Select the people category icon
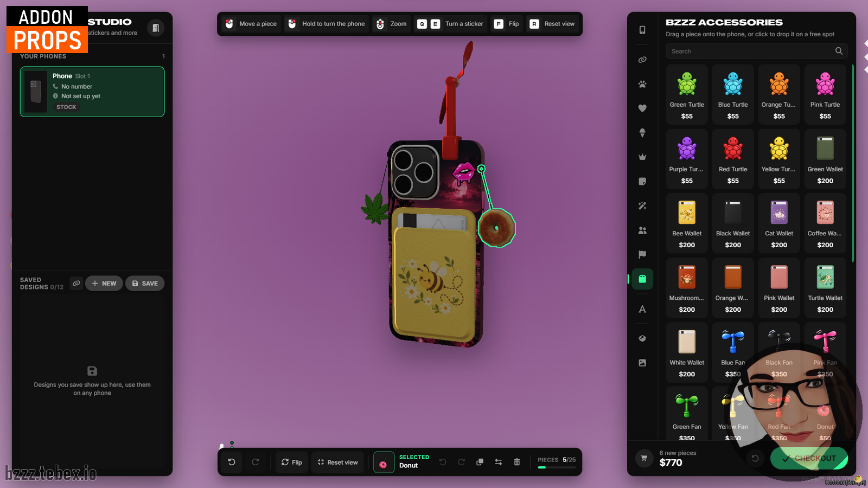868x488 pixels. point(642,230)
